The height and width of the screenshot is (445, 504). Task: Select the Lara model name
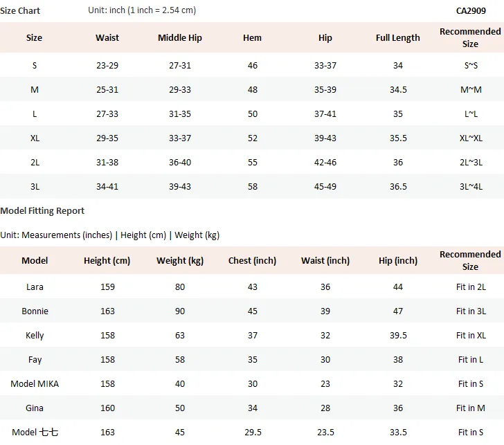point(35,287)
